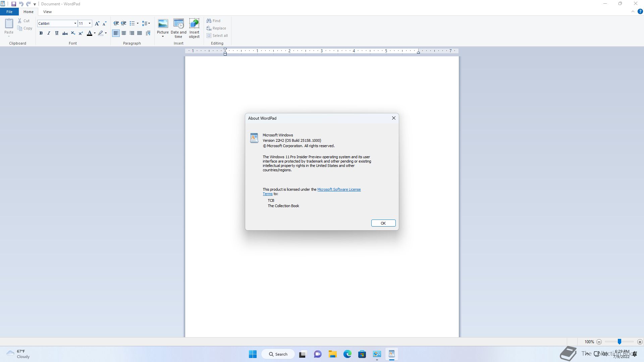The width and height of the screenshot is (644, 362).
Task: Open the font size dropdown
Action: click(90, 23)
